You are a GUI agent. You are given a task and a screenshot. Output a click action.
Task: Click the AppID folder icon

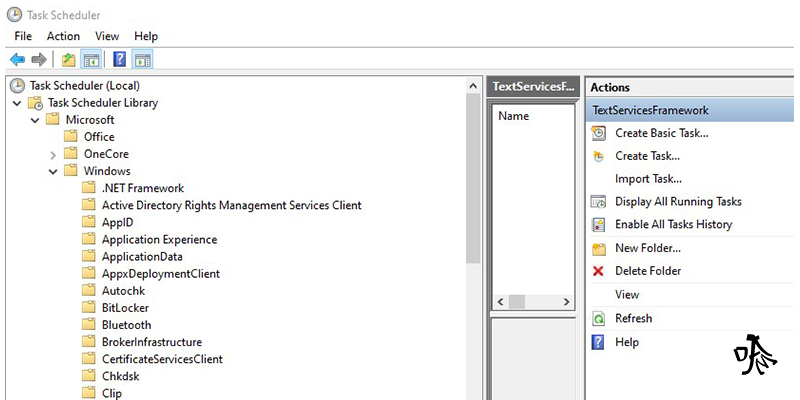(89, 222)
